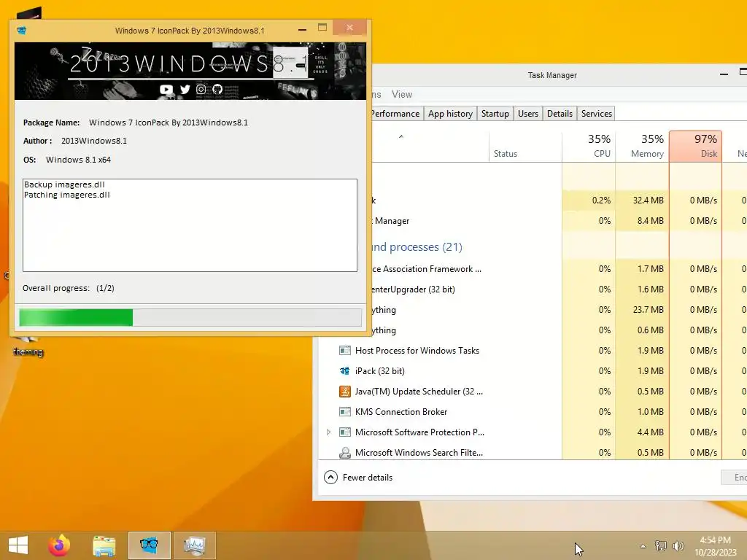Select 'Microsoft Software Protection P...' row
This screenshot has width=747, height=560.
click(533, 432)
